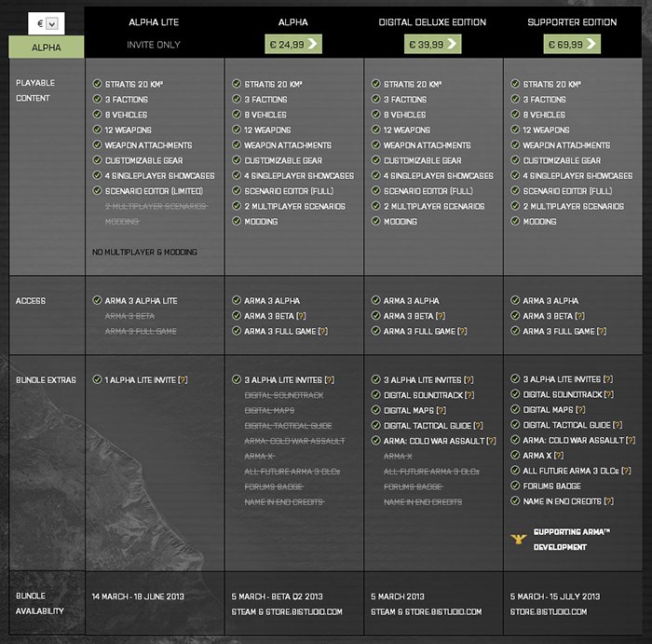652x644 pixels.
Task: Click Scenario Editor (Full) in Supporter column
Action: click(x=567, y=191)
